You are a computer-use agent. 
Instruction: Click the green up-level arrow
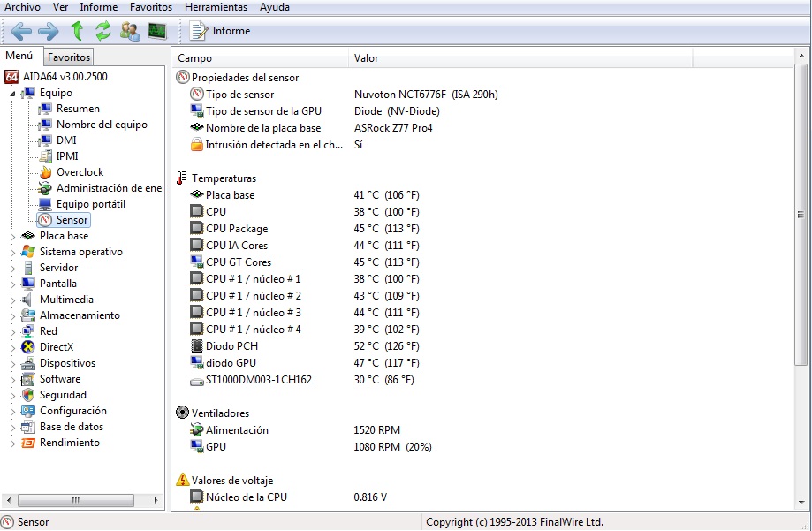(77, 31)
